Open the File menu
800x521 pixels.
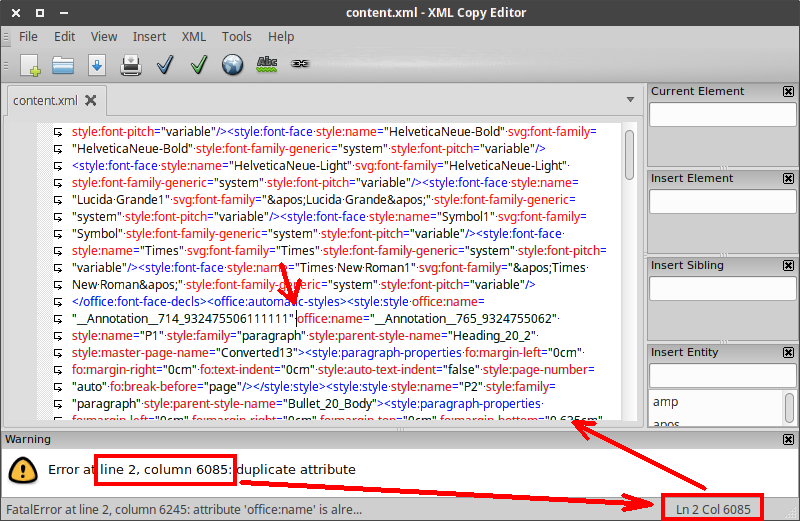[x=28, y=37]
